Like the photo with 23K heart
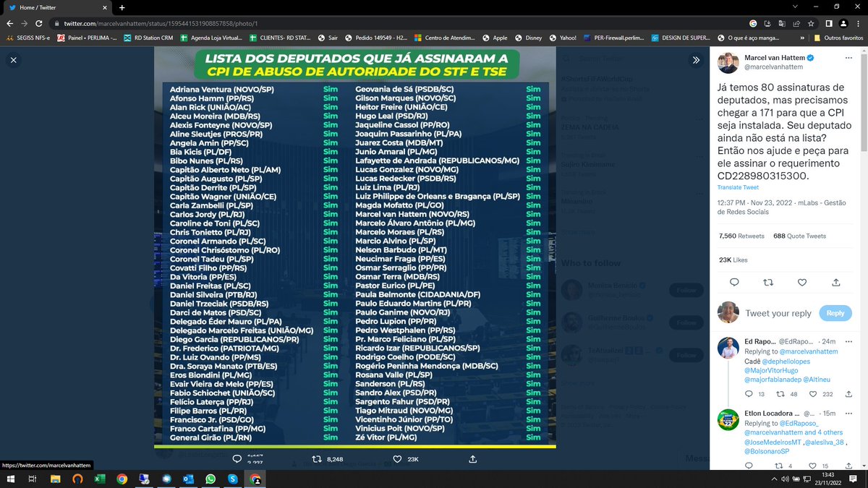The height and width of the screenshot is (488, 868). (x=397, y=459)
